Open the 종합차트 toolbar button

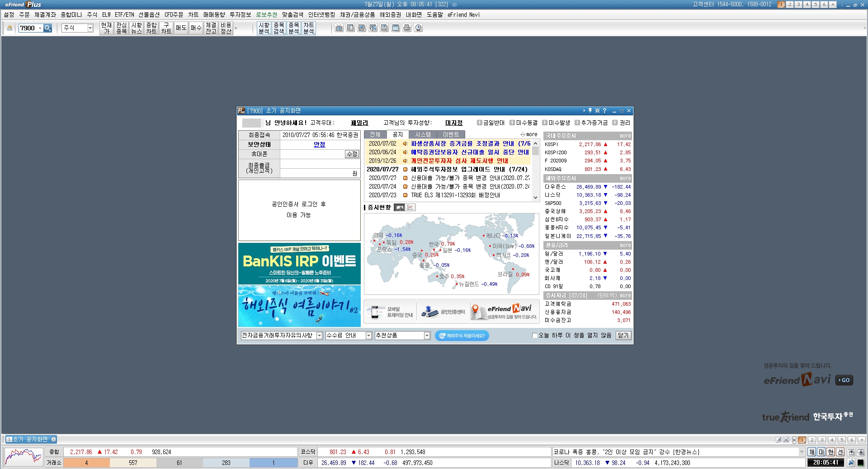(x=151, y=28)
